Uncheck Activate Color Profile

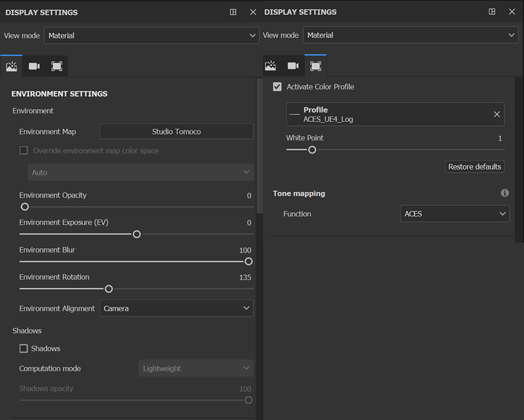[x=277, y=87]
